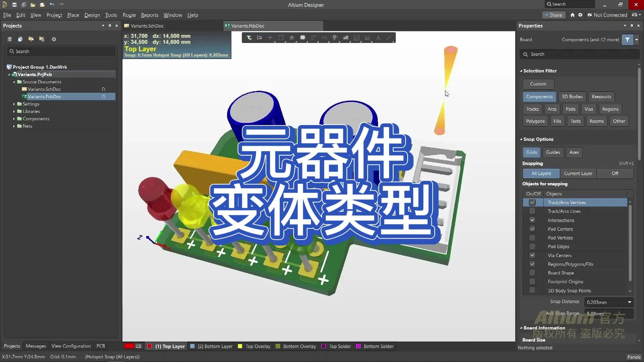This screenshot has width=644, height=362.
Task: Select the place string text tool
Action: coord(378,38)
